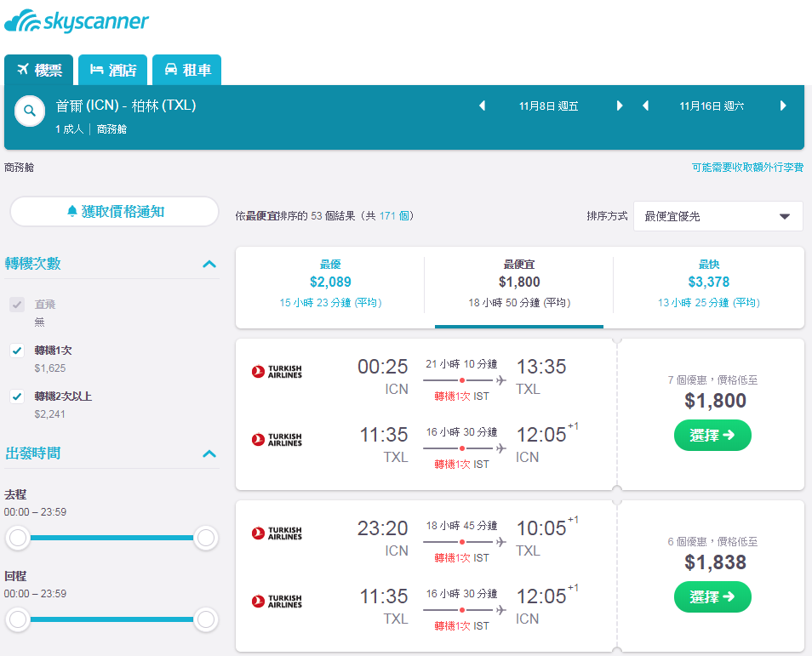This screenshot has width=812, height=656.
Task: Go to previous departure date arrow
Action: pos(482,106)
